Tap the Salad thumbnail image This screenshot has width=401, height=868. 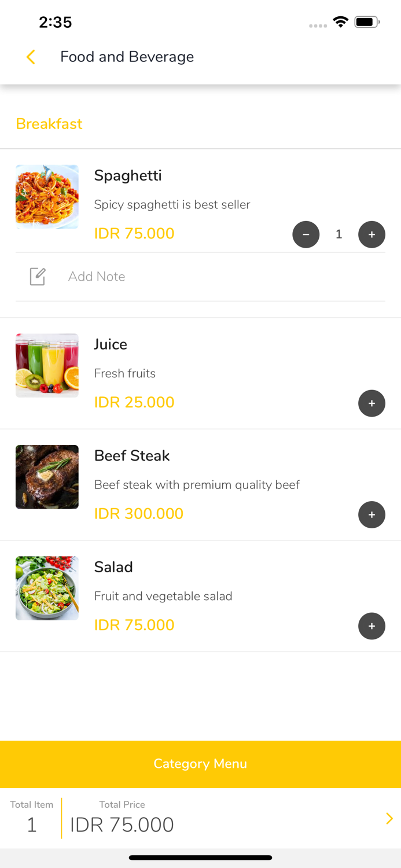tap(47, 588)
